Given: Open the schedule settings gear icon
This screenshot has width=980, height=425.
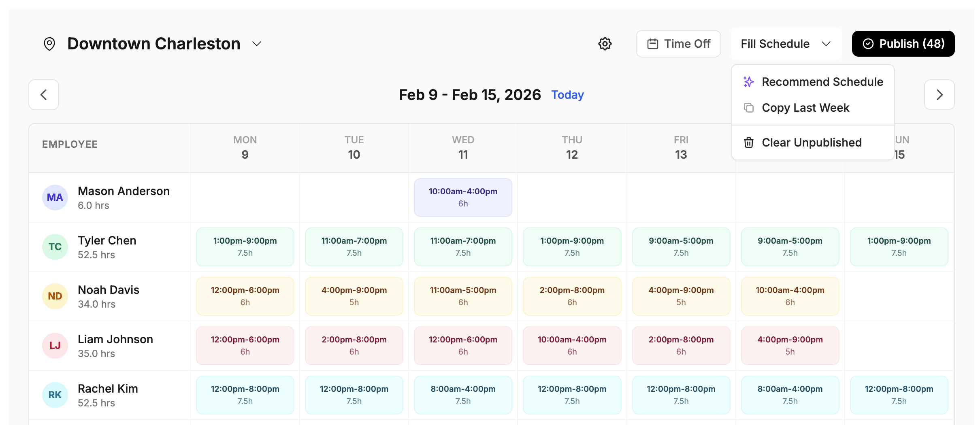Looking at the screenshot, I should click(605, 44).
